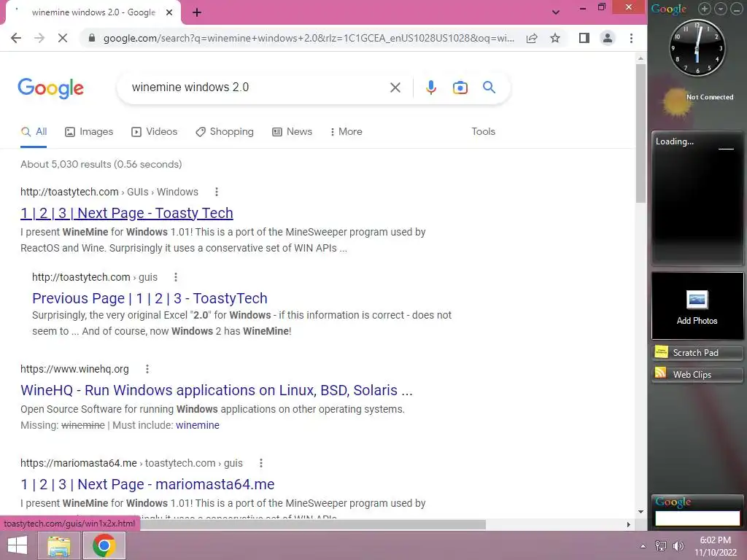
Task: Open the taskbar clock showing 6:02 PM
Action: (715, 546)
